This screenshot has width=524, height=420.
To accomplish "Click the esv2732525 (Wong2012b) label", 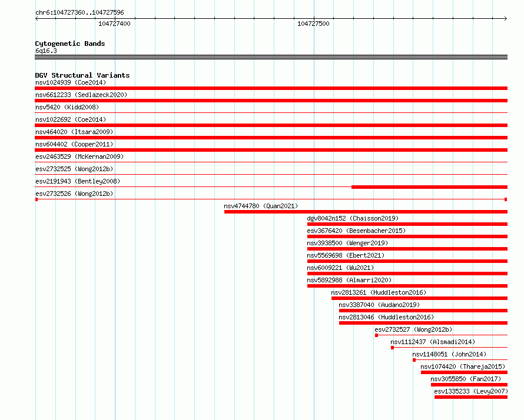I will click(x=74, y=169).
